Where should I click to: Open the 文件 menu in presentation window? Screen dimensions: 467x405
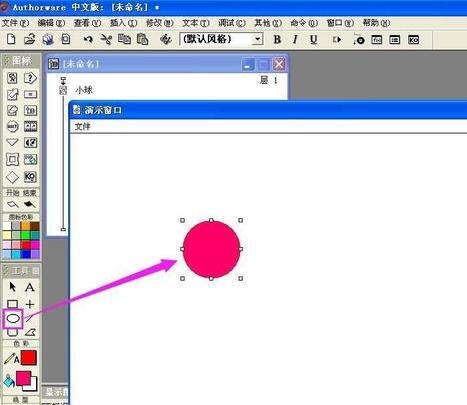tap(82, 126)
